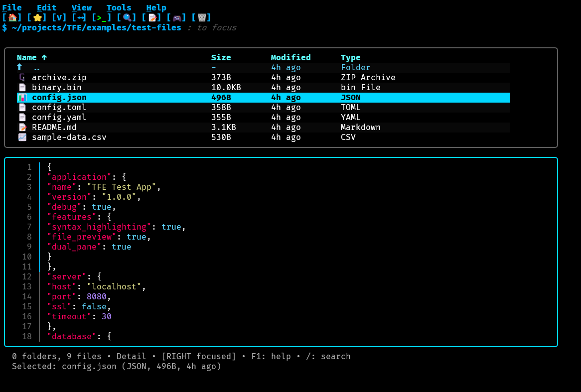
Task: Select the README.md file
Action: pos(54,127)
